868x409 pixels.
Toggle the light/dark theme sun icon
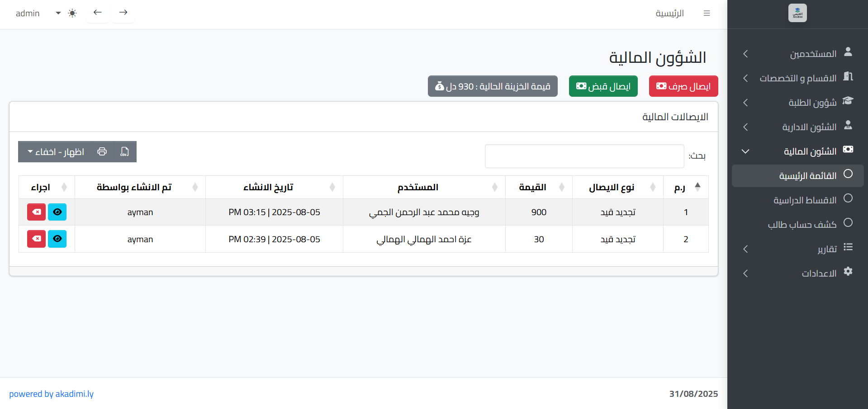tap(72, 14)
